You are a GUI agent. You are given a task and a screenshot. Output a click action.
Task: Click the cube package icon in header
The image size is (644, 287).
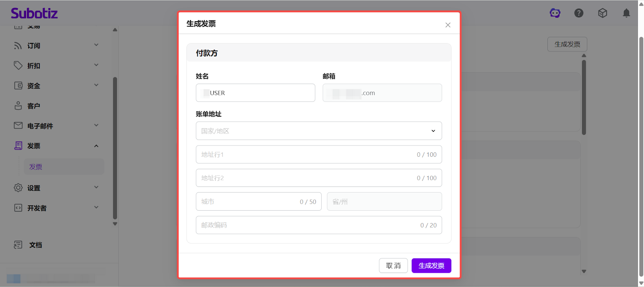tap(603, 13)
